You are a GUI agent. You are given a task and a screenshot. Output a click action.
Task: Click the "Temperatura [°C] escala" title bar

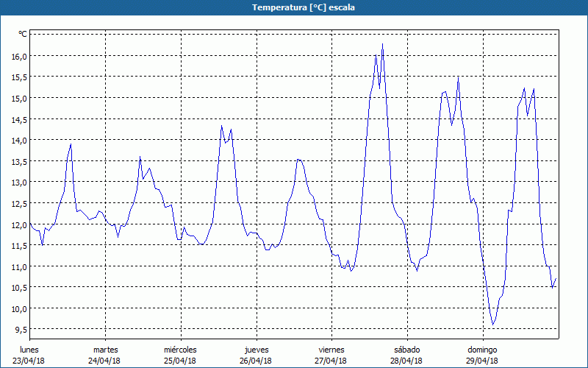tap(294, 7)
